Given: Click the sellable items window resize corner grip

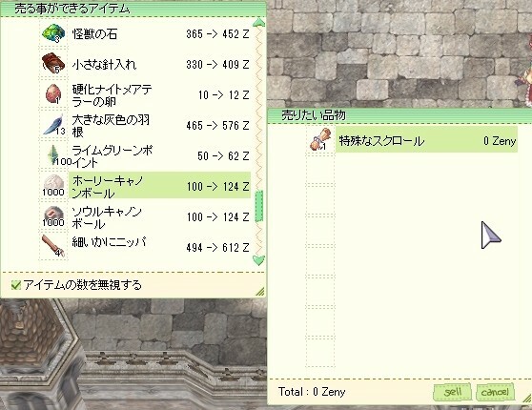Looking at the screenshot, I should point(260,292).
